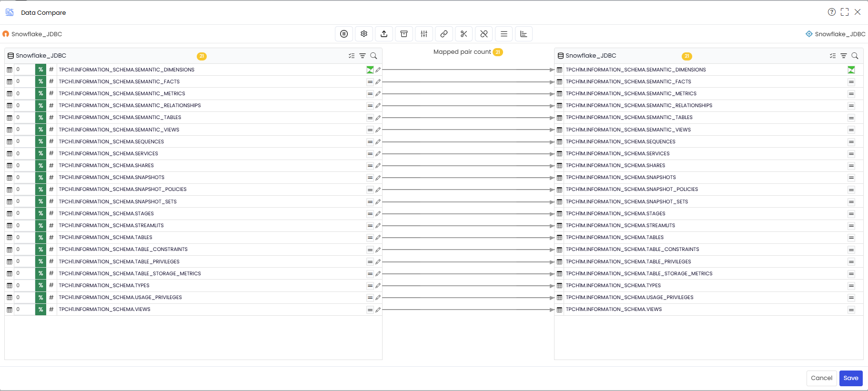Select the left TPCH1.INFORMATION_SCHEMA.TABLES row
Viewport: 868px width, 391px height.
[x=193, y=237]
